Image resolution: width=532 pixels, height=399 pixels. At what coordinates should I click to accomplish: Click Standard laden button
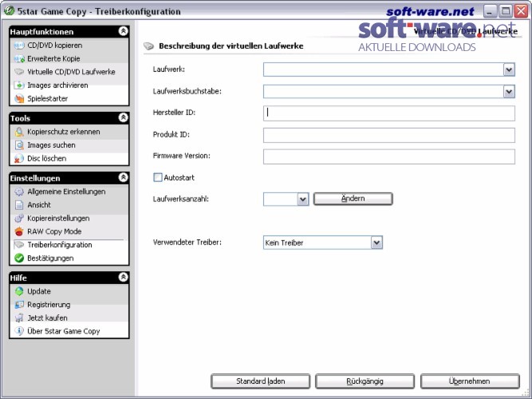point(261,381)
